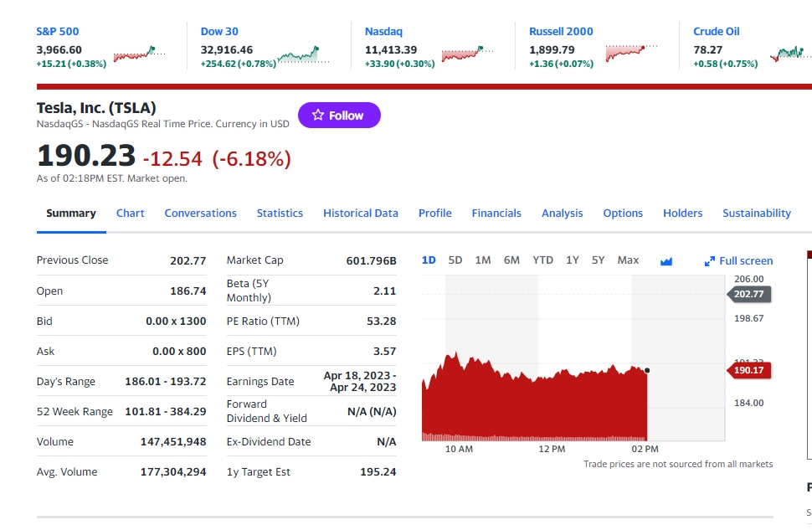Show the Max chart range
Viewport: 812px width, 530px height.
[x=628, y=260]
